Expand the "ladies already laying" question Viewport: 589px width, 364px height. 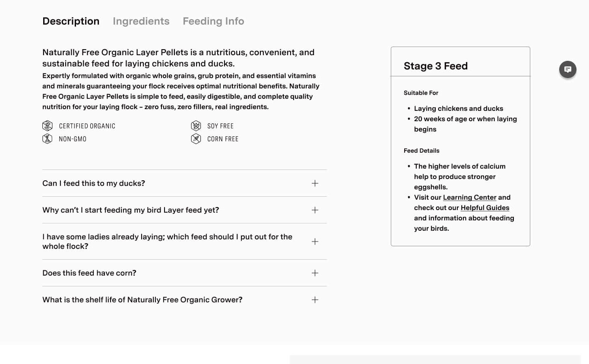pyautogui.click(x=167, y=242)
